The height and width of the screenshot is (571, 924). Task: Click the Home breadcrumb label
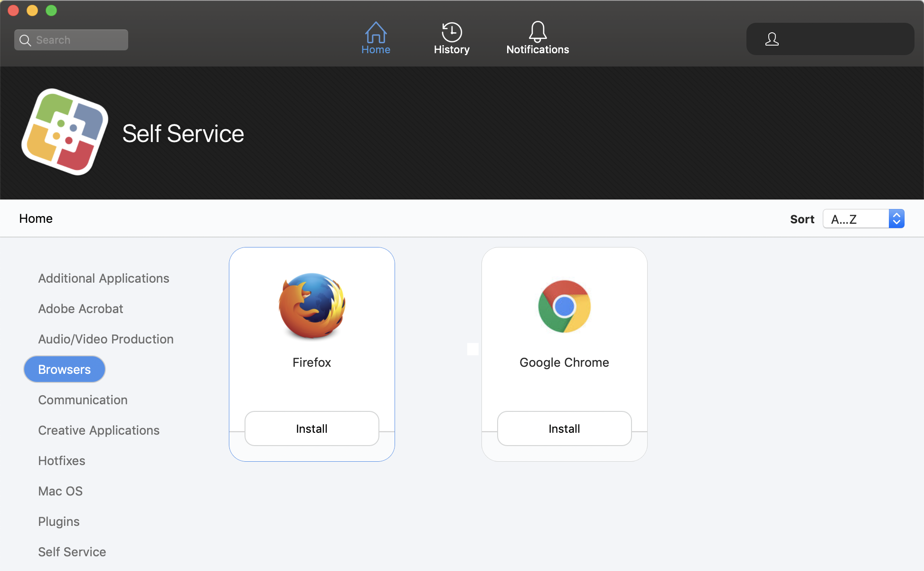tap(36, 219)
